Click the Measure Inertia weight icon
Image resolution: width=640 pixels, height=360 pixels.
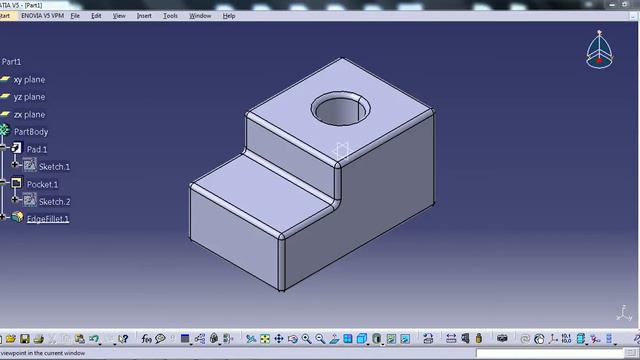479,338
